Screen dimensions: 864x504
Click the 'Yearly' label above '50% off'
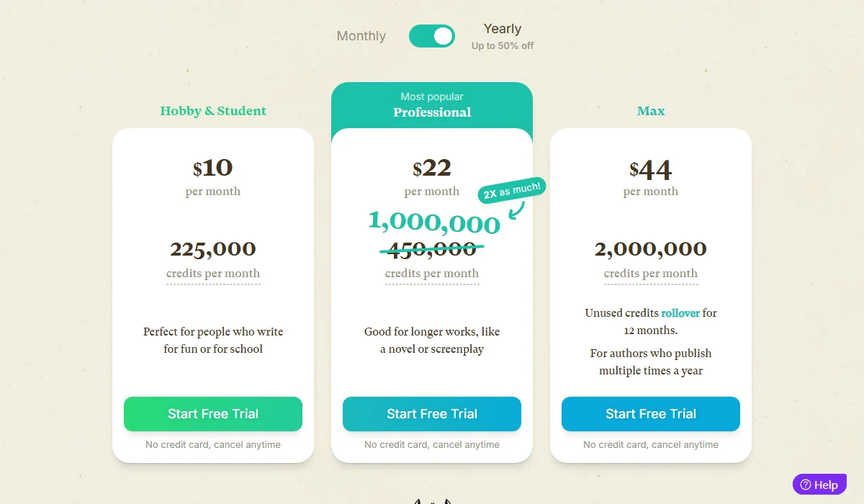click(502, 28)
